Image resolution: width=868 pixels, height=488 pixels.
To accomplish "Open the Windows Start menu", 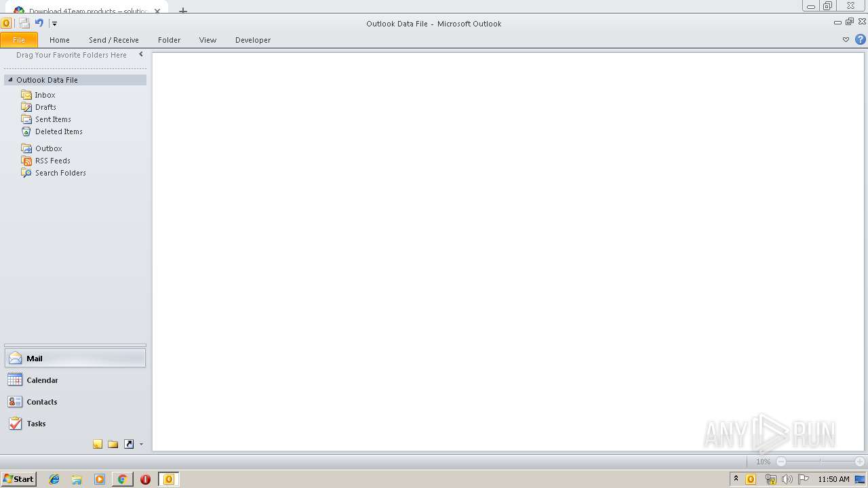I will [18, 479].
